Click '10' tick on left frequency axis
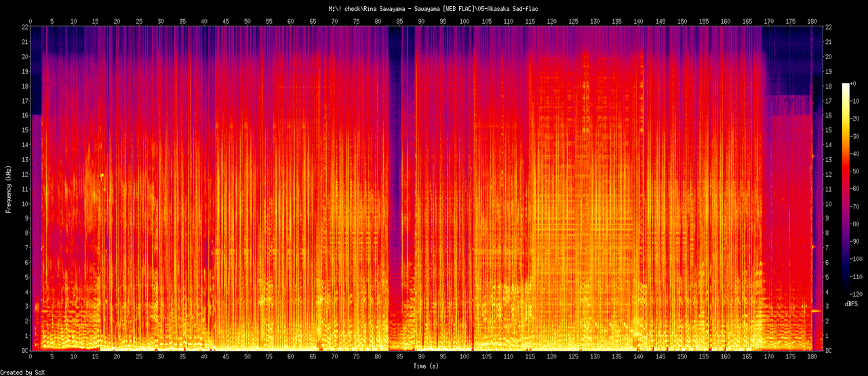 (x=24, y=203)
